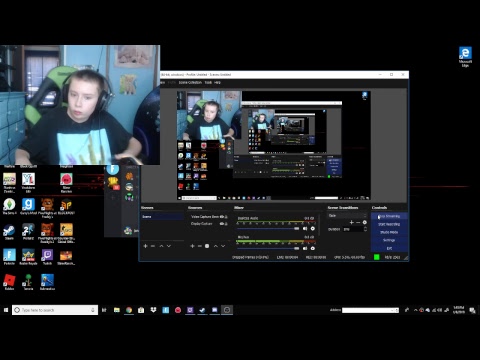Open the Help menu in OBS

(x=217, y=82)
